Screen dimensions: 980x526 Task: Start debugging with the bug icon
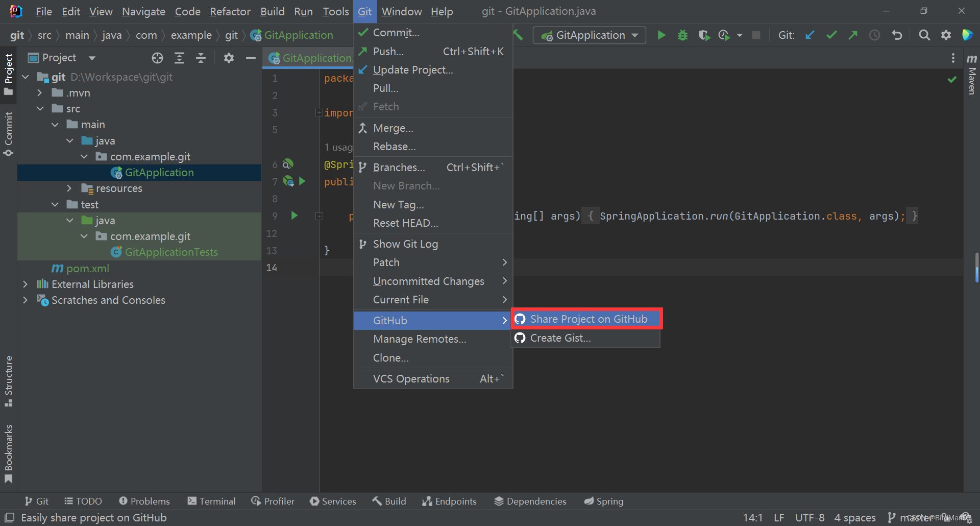point(682,35)
